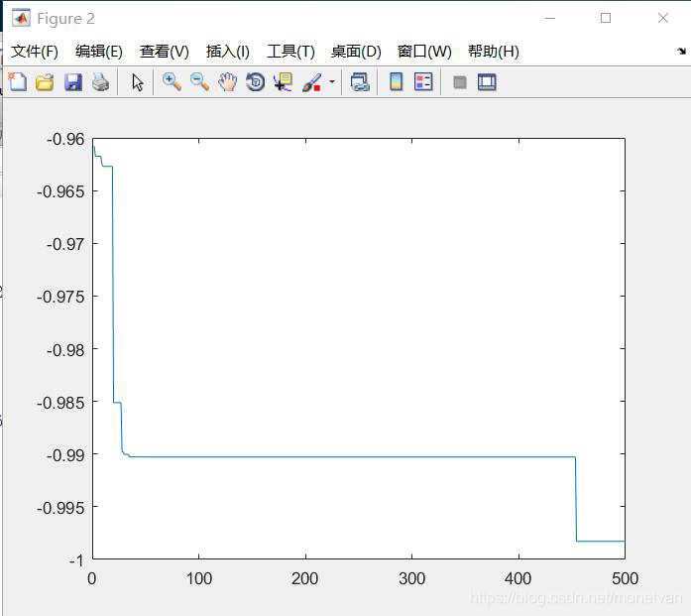Select the Pan hand tool
The width and height of the screenshot is (691, 616).
coord(227,82)
